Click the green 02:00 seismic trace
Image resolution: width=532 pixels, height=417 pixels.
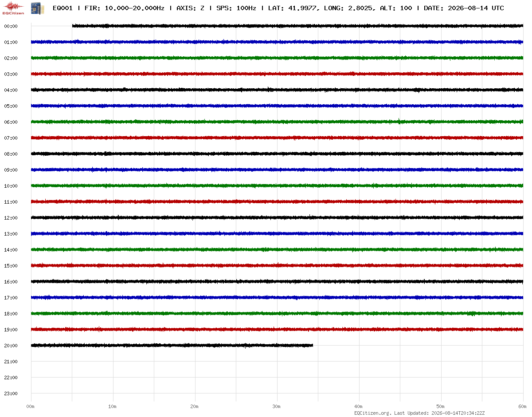[x=277, y=58]
